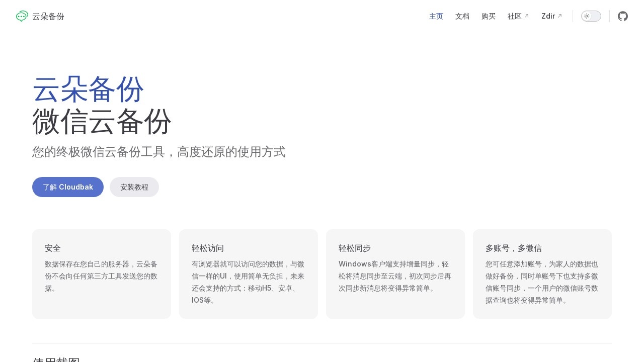Click the 多账号，多微信 feature card
Image resolution: width=644 pixels, height=362 pixels.
(542, 274)
